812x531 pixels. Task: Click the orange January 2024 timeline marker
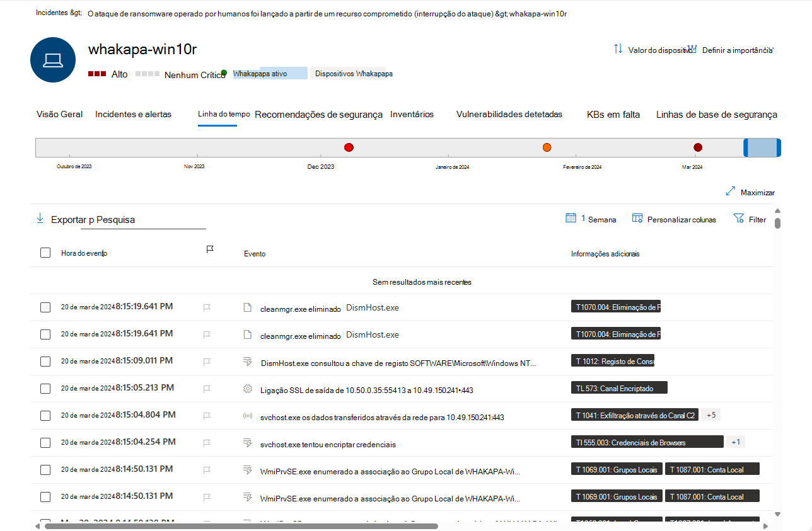[x=547, y=147]
